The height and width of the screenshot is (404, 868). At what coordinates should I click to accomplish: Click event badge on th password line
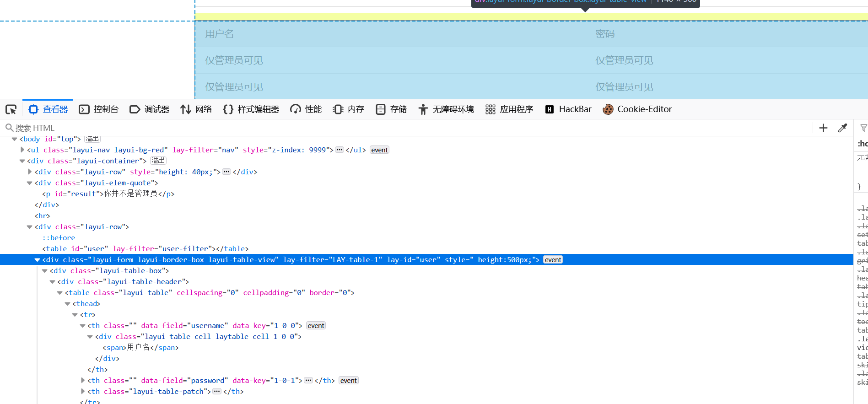pyautogui.click(x=348, y=381)
